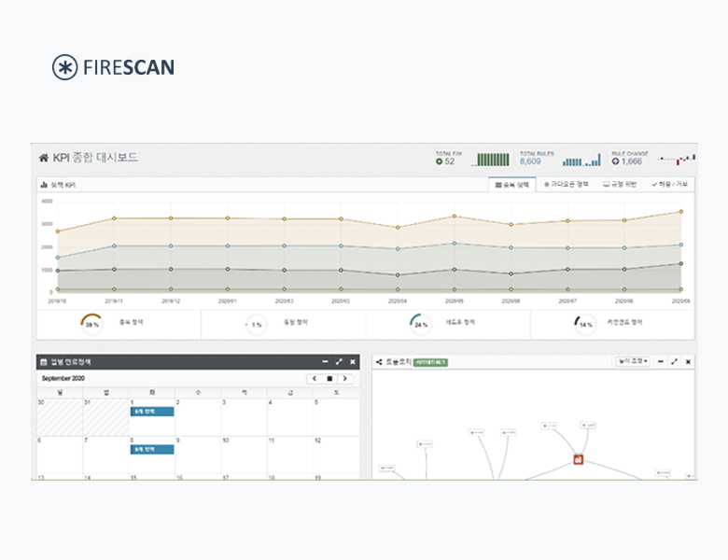
Task: Open the rightmost KPI tab with checkmark
Action: (669, 185)
